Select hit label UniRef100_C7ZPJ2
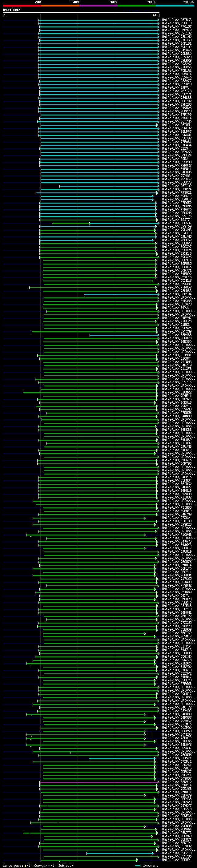Viewport: 197px width, 868px height. pyautogui.click(x=176, y=762)
